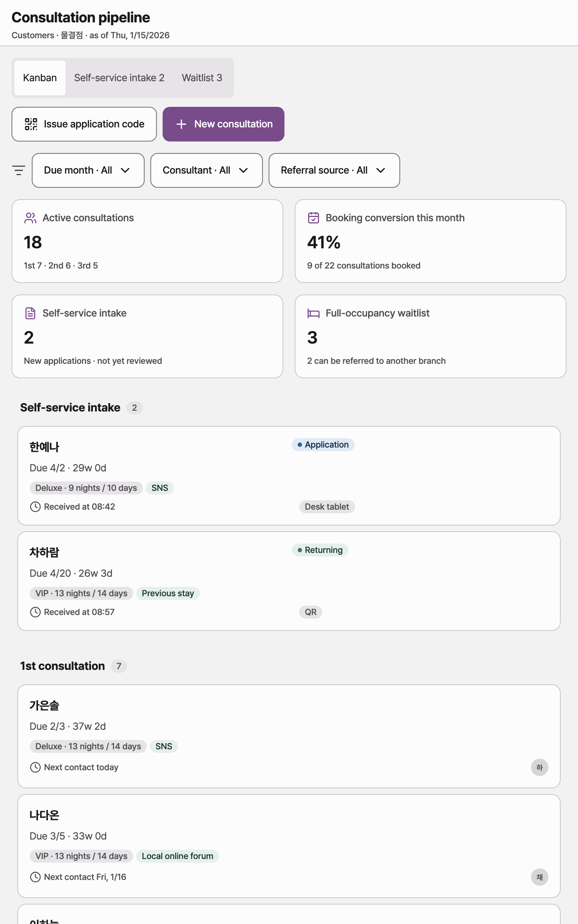This screenshot has height=924, width=578.
Task: Open the 차하람 intake card
Action: click(x=289, y=581)
